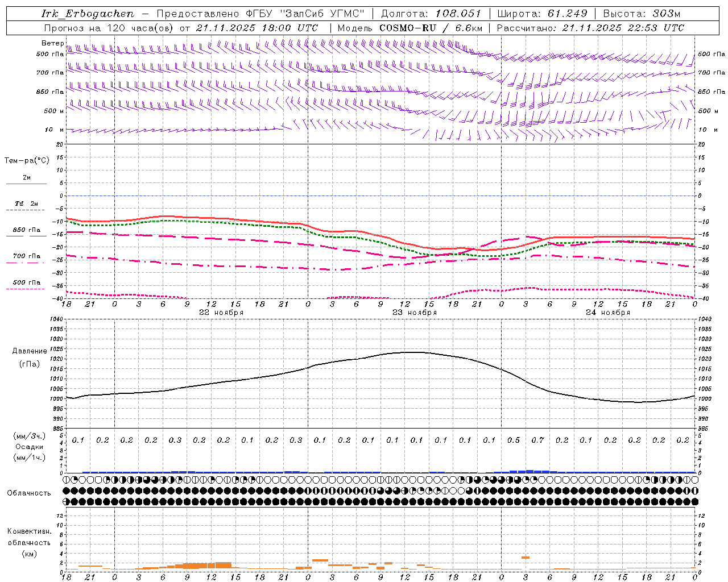728x582 pixels.
Task: Click the Конвективн. label of convective panel
Action: (x=30, y=531)
